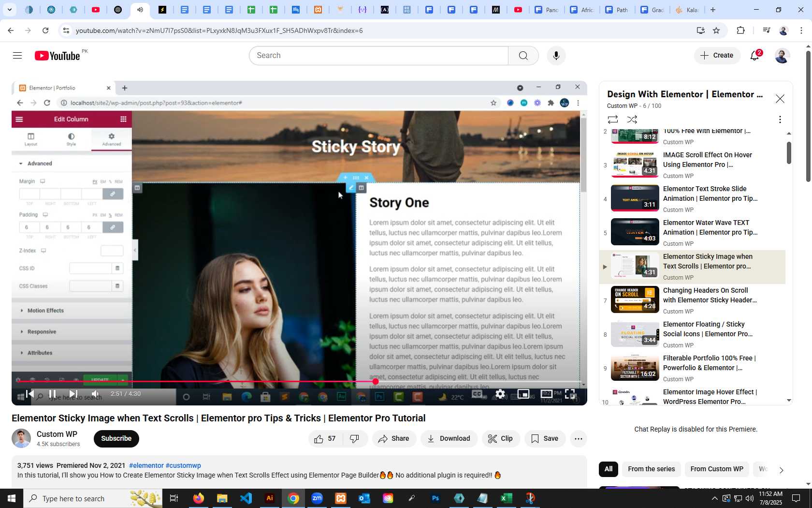Image resolution: width=812 pixels, height=508 pixels.
Task: Open the tab search dropdown arrow
Action: click(x=9, y=10)
